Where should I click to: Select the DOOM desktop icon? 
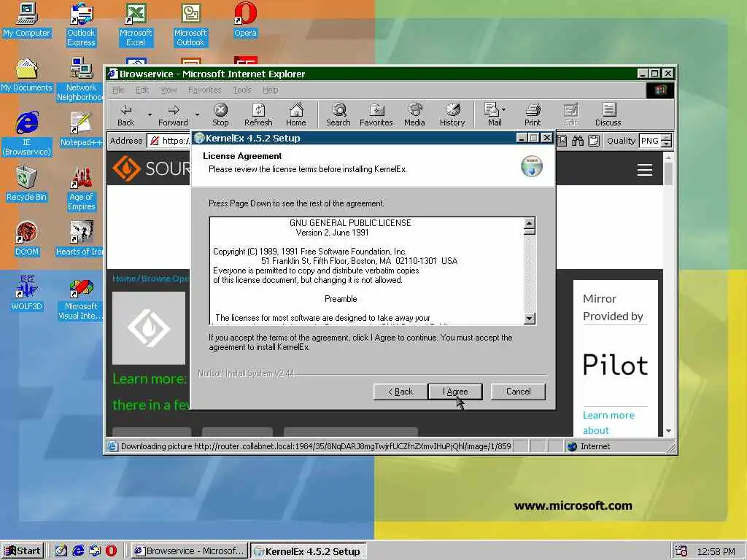tap(26, 239)
